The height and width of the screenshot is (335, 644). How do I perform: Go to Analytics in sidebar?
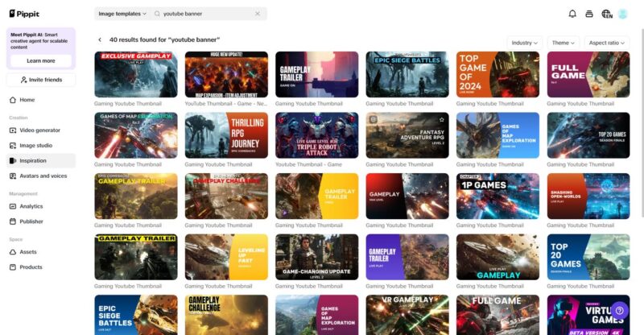(x=41, y=206)
